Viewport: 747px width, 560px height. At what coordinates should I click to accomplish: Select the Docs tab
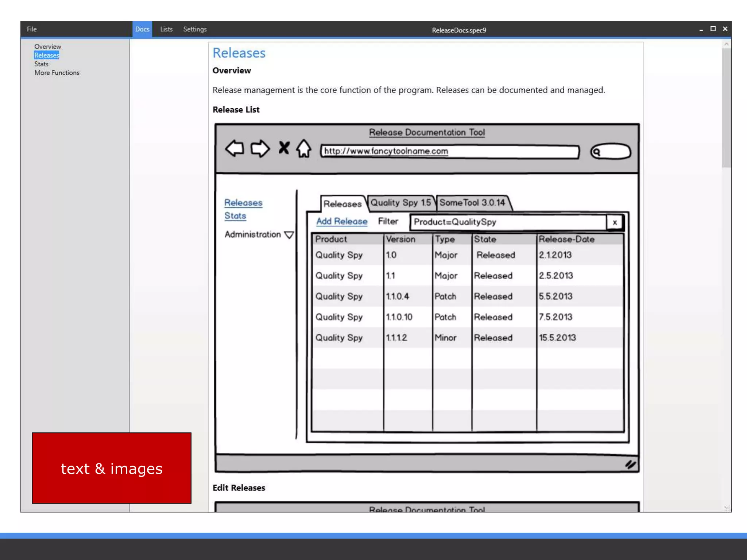pyautogui.click(x=142, y=29)
